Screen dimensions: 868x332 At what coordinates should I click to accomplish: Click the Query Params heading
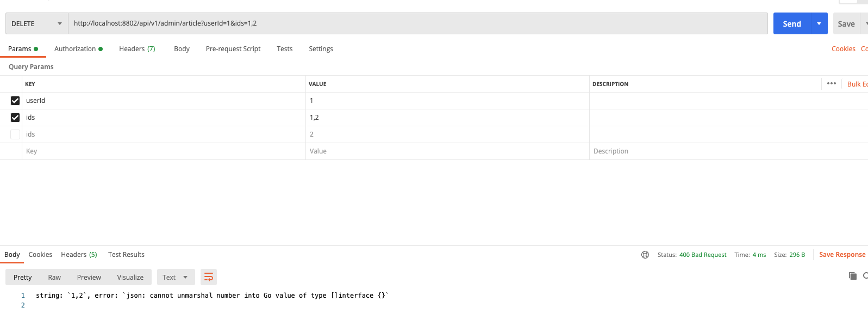[x=31, y=66]
